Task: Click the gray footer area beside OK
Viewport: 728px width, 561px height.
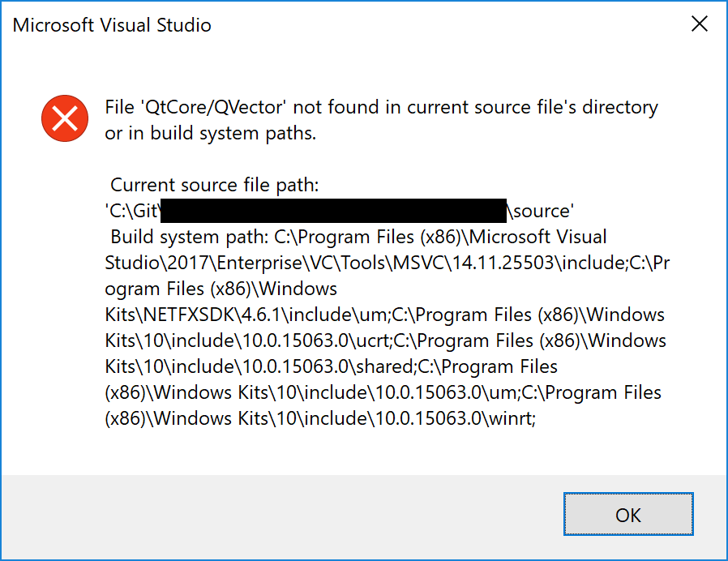Action: [284, 514]
